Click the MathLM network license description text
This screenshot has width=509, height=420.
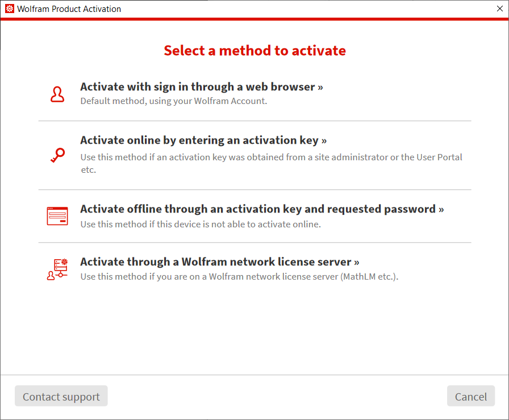239,277
